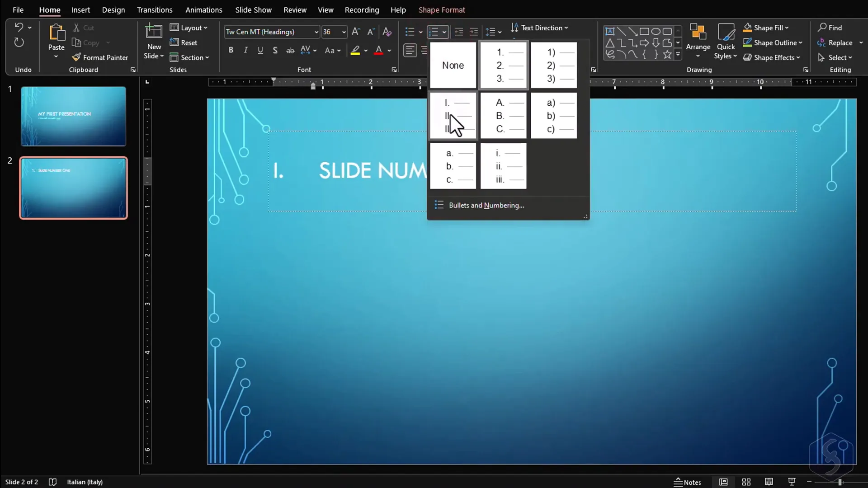Open the Notes pane from the status bar
Image resolution: width=868 pixels, height=488 pixels.
[687, 482]
